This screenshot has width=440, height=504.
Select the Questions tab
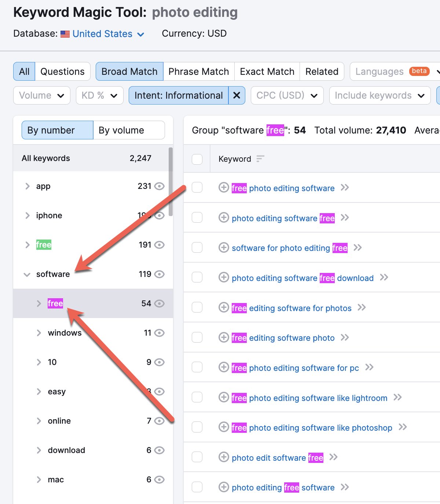click(62, 71)
